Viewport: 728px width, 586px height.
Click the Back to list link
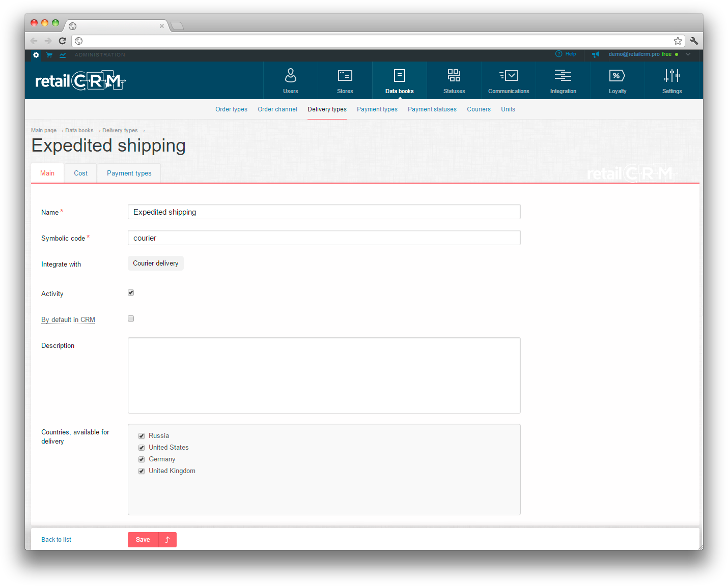point(56,540)
